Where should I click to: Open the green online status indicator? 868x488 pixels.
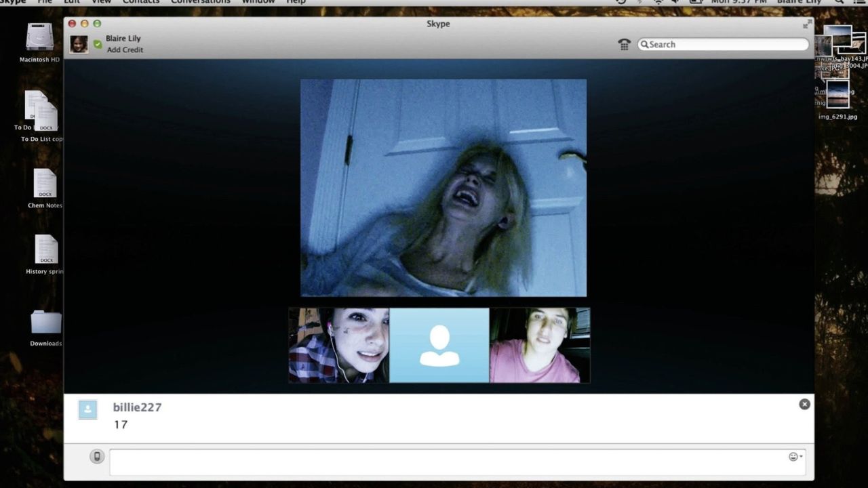pyautogui.click(x=98, y=44)
